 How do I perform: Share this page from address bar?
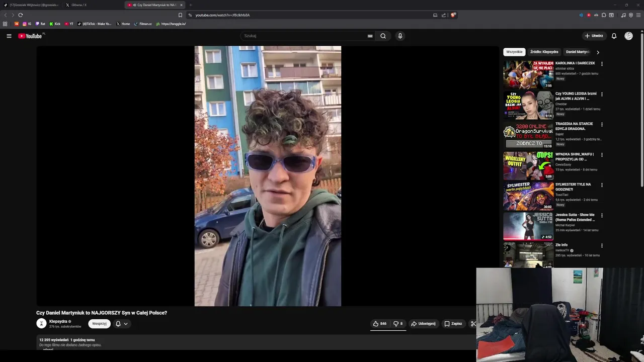click(x=444, y=15)
